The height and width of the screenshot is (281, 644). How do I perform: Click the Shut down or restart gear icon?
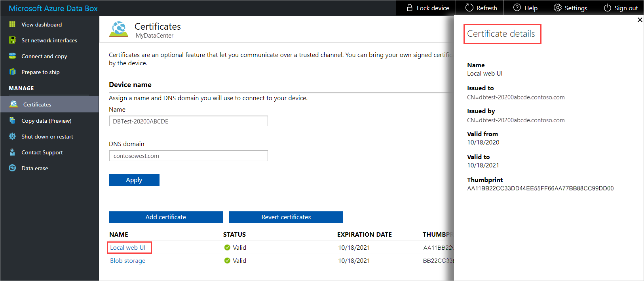tap(12, 137)
